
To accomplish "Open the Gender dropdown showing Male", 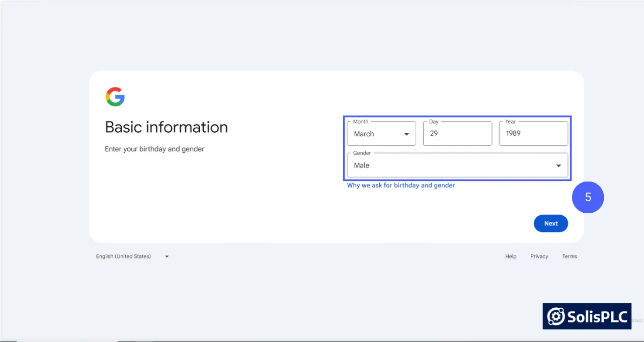I will [457, 165].
